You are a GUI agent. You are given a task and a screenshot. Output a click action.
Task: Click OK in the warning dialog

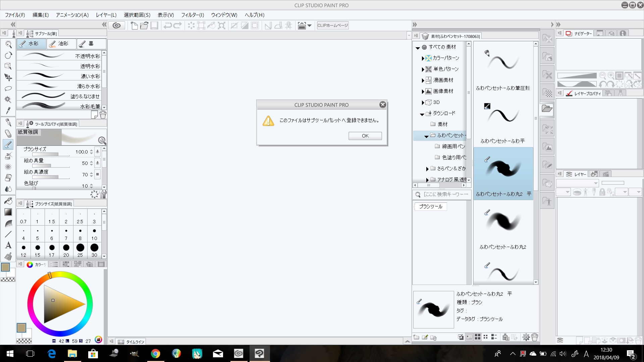[365, 136]
